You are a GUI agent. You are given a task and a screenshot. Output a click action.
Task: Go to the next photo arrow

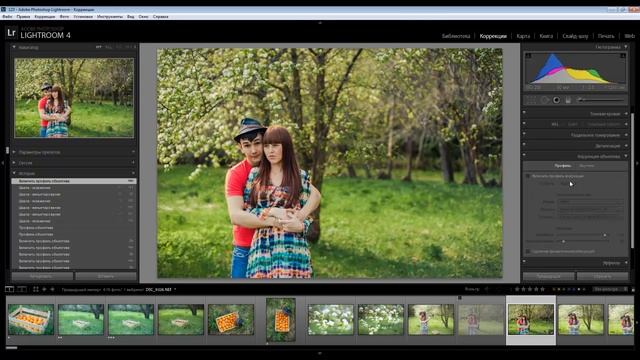click(x=52, y=289)
